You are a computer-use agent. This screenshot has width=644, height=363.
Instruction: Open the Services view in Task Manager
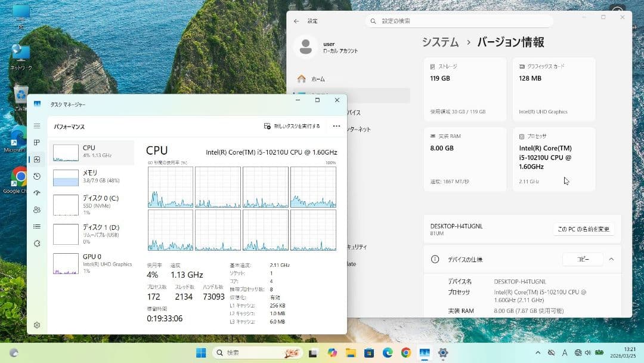[36, 243]
